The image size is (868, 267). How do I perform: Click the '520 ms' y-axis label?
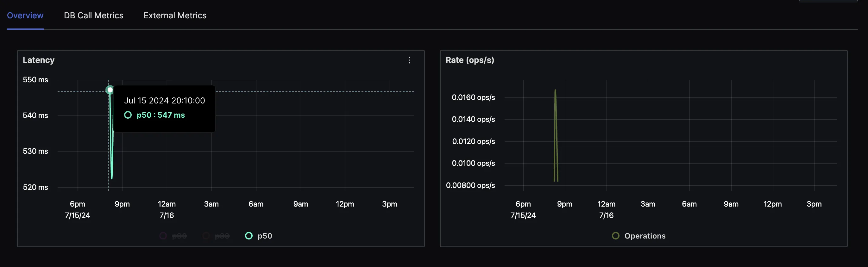tap(35, 187)
